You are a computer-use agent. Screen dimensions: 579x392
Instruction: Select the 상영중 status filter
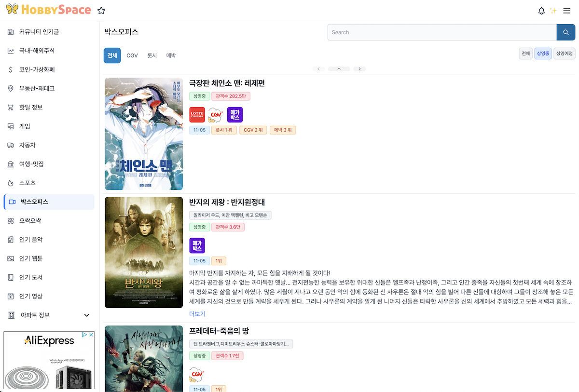[x=543, y=54]
